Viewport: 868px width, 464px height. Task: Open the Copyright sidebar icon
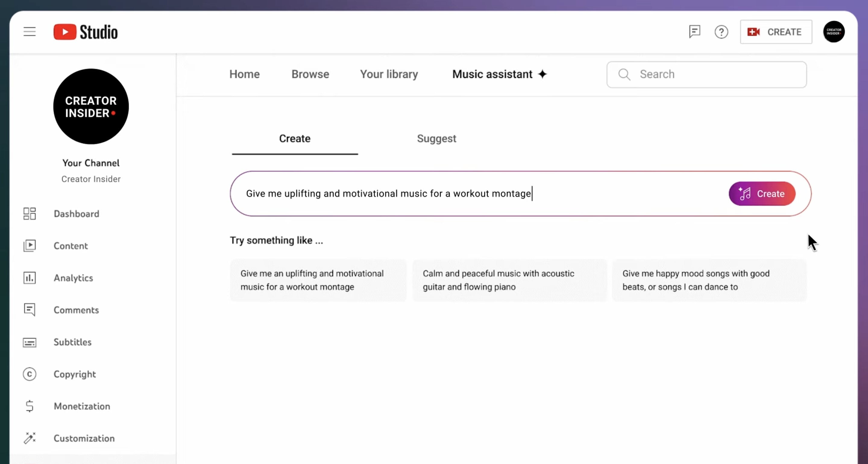click(30, 374)
